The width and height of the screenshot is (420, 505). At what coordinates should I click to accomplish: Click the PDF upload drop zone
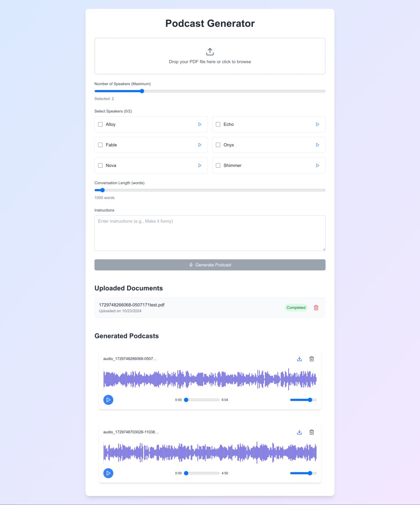[210, 56]
